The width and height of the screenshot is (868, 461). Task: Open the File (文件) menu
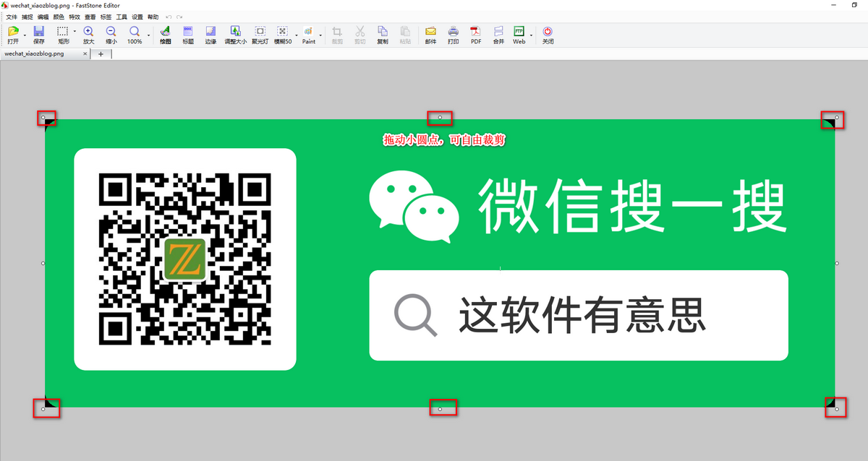tap(12, 17)
